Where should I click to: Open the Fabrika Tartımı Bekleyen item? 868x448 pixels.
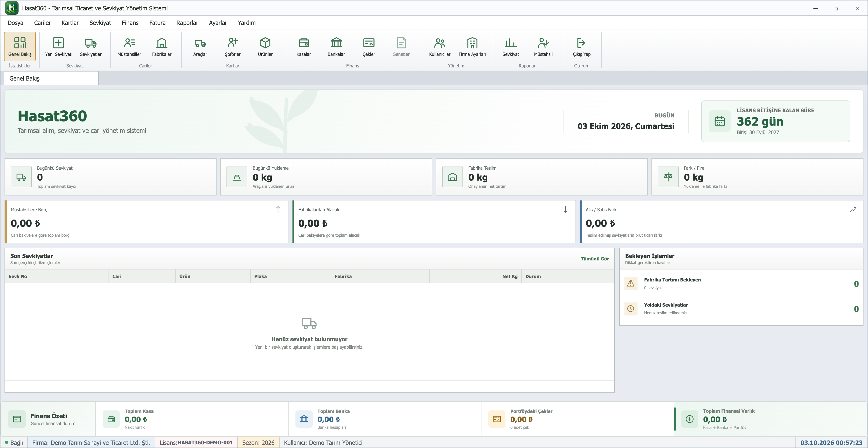(741, 283)
